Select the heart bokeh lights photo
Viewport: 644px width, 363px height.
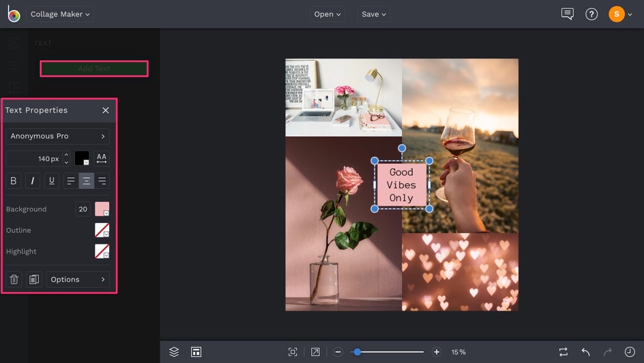[x=460, y=272]
